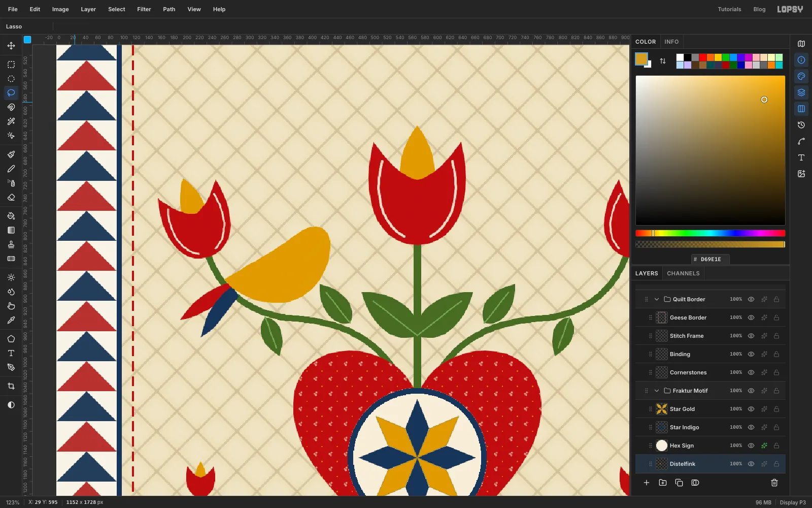
Task: Select the Crop tool
Action: 11,386
